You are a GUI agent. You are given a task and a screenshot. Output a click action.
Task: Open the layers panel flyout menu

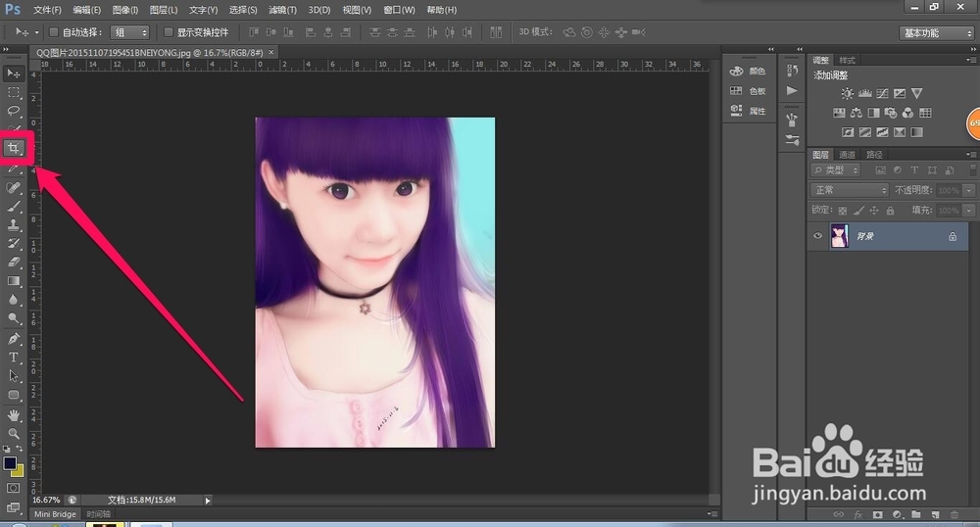click(x=970, y=154)
